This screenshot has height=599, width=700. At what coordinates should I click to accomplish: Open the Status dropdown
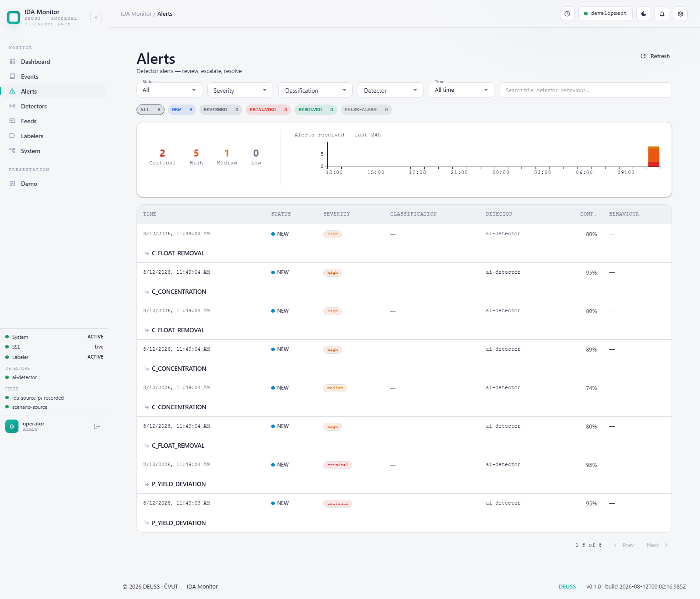pos(169,90)
